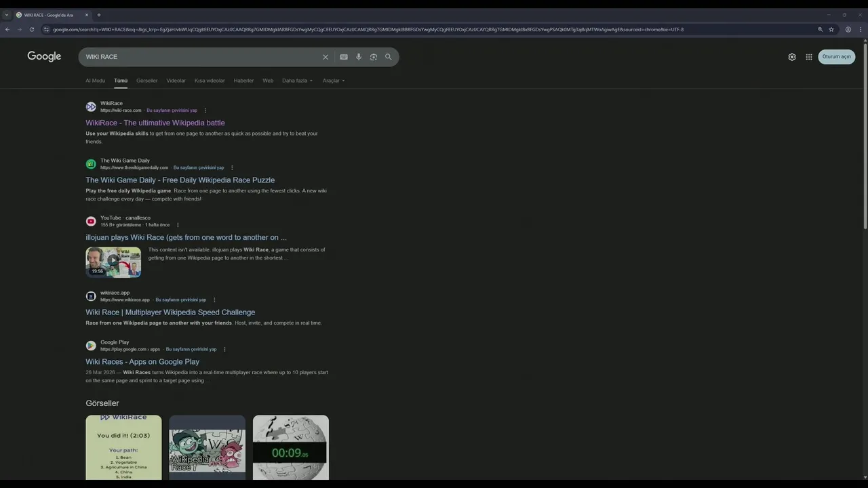Open the on-screen keyboard input tool
868x488 pixels.
(x=344, y=57)
